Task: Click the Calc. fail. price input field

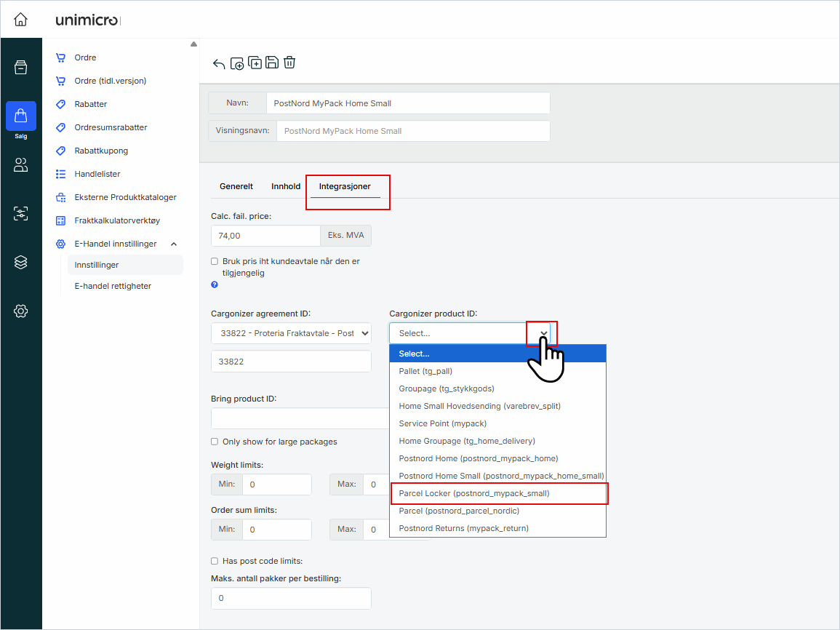Action: pyautogui.click(x=265, y=236)
